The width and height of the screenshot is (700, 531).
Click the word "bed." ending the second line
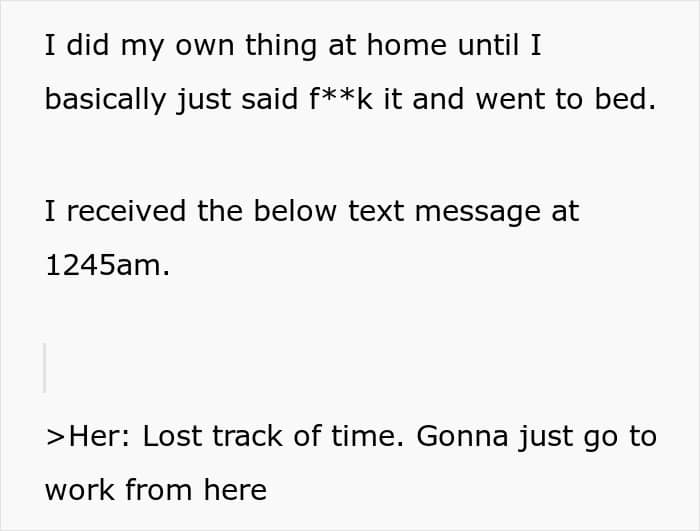625,99
